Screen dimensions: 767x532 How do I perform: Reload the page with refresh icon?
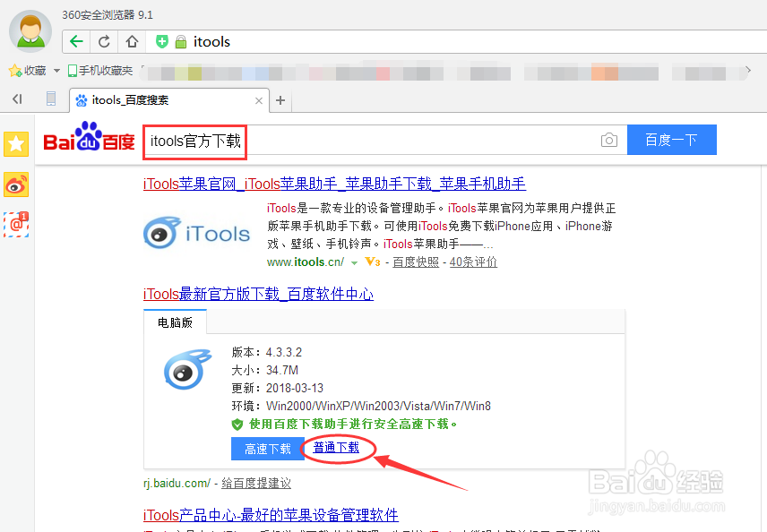(x=104, y=41)
